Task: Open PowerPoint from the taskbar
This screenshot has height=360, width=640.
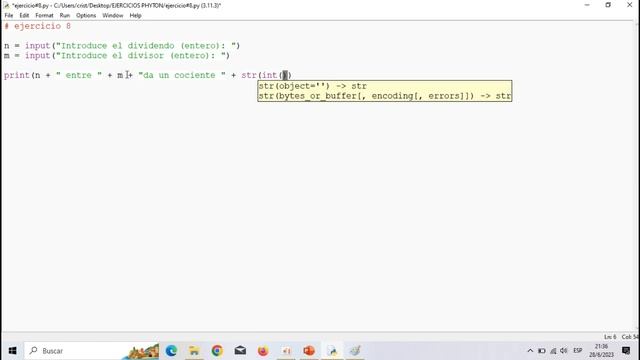Action: click(309, 351)
